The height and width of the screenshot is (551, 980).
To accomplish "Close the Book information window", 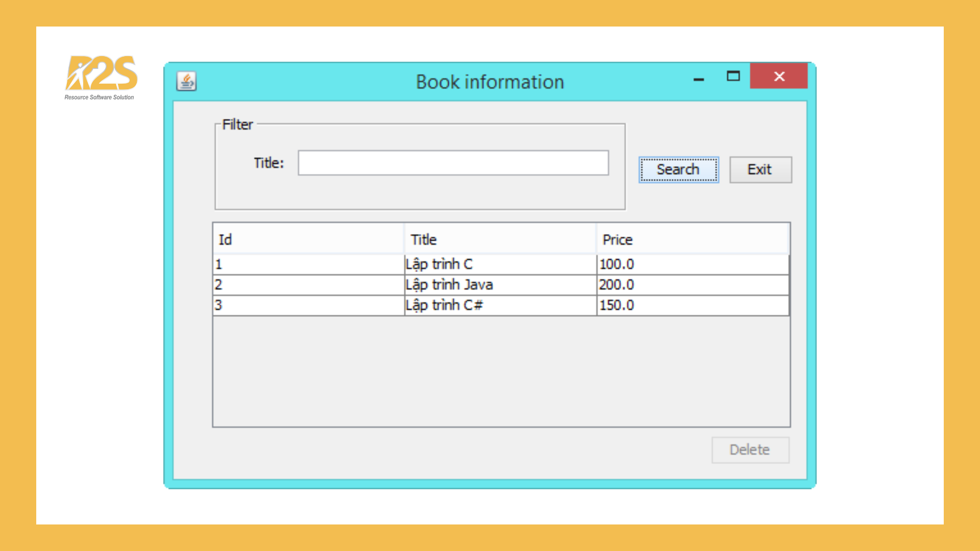I will pos(778,77).
